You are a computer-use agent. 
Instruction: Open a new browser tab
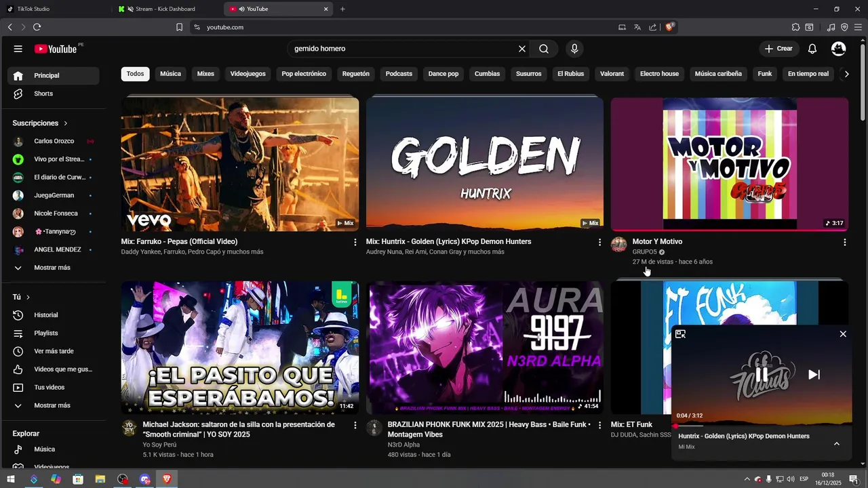pos(342,9)
